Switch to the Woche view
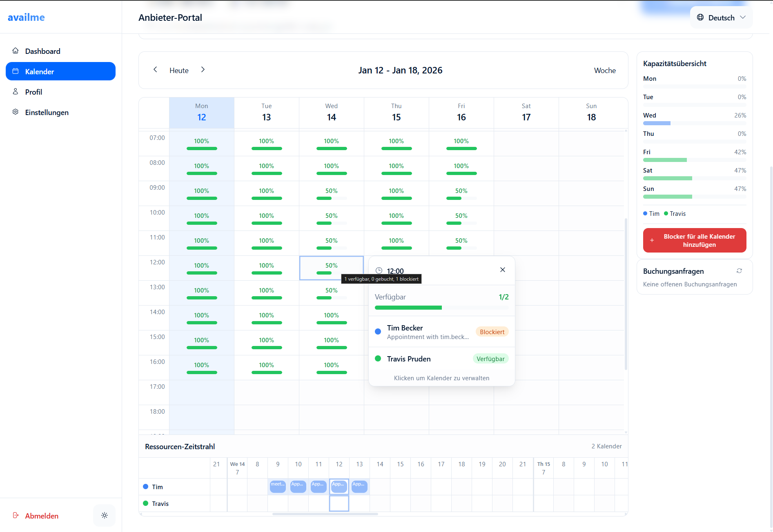Viewport: 773px width, 532px height. click(x=605, y=70)
